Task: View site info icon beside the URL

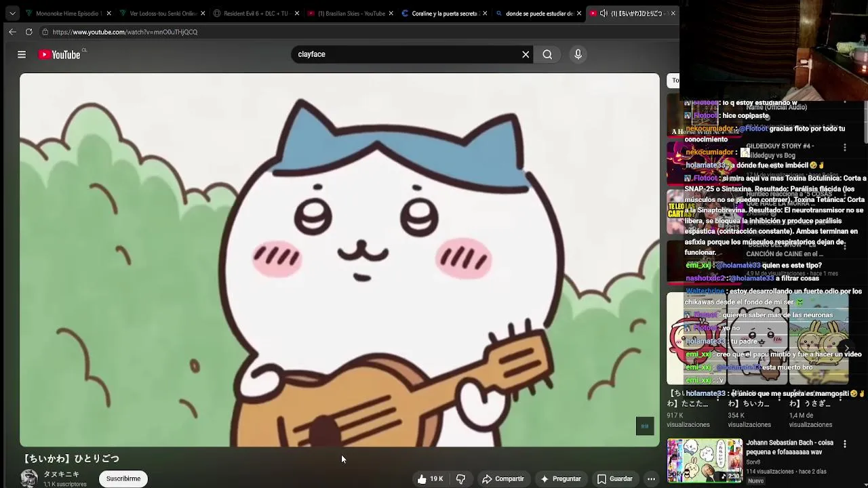Action: click(x=45, y=32)
